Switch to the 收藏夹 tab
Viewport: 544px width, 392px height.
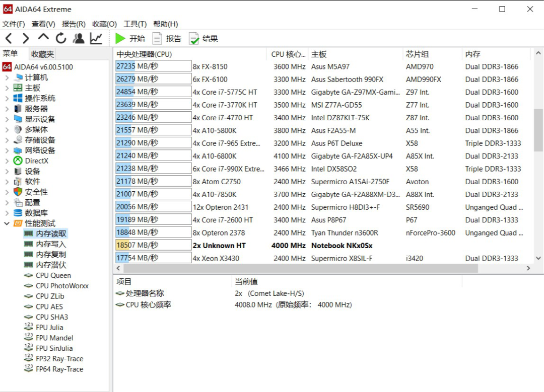point(42,54)
